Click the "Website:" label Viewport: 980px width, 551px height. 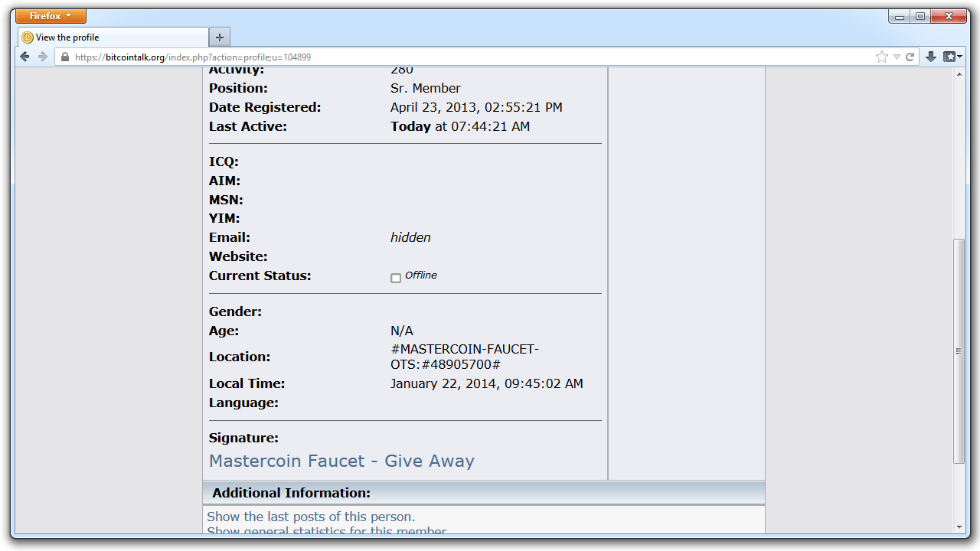(x=238, y=256)
